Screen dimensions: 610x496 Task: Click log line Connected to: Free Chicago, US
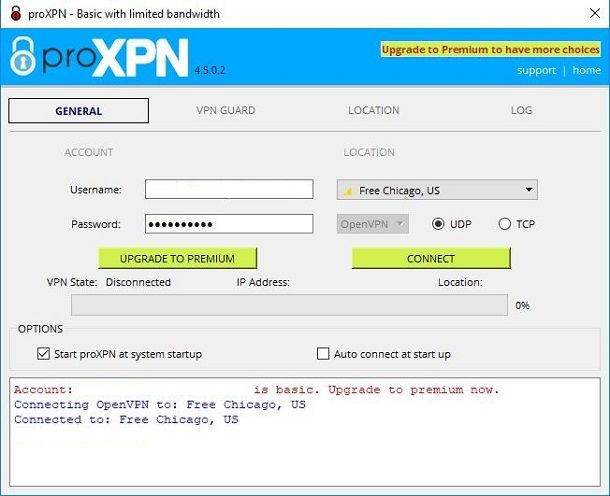[126, 419]
